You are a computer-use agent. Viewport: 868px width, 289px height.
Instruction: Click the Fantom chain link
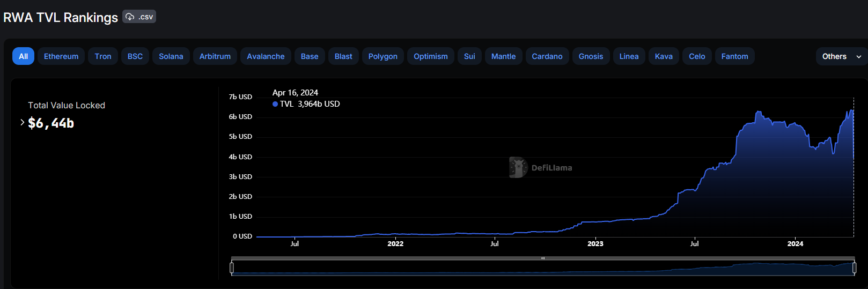[734, 56]
